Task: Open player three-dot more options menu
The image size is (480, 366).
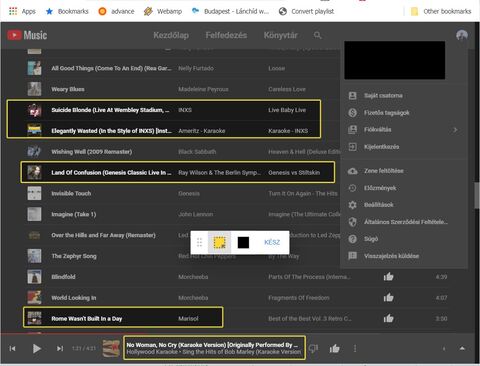Action: point(355,349)
